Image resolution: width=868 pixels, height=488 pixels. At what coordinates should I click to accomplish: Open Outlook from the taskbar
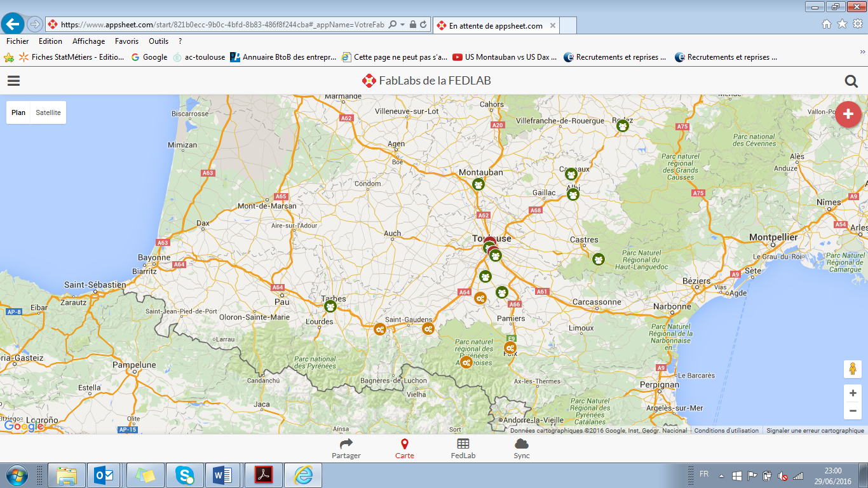coord(104,475)
